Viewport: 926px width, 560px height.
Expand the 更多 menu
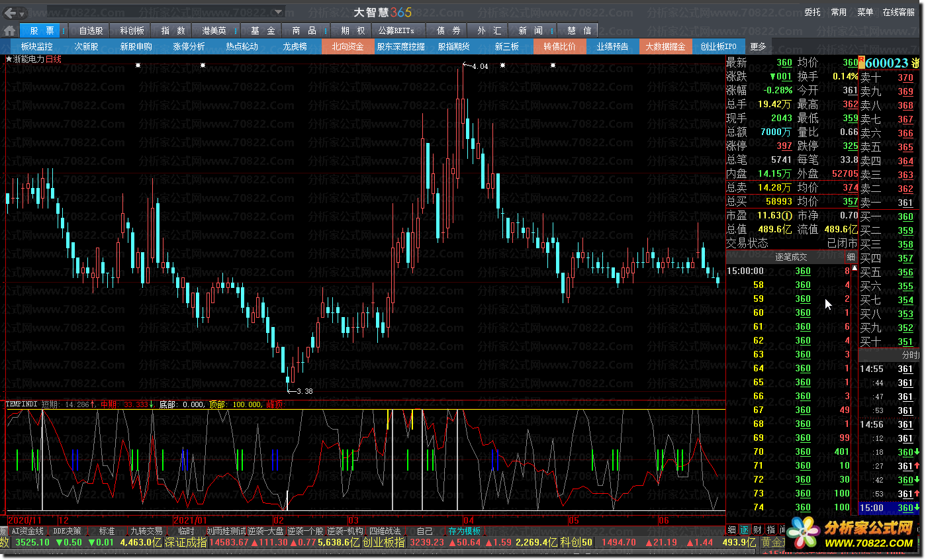(758, 46)
